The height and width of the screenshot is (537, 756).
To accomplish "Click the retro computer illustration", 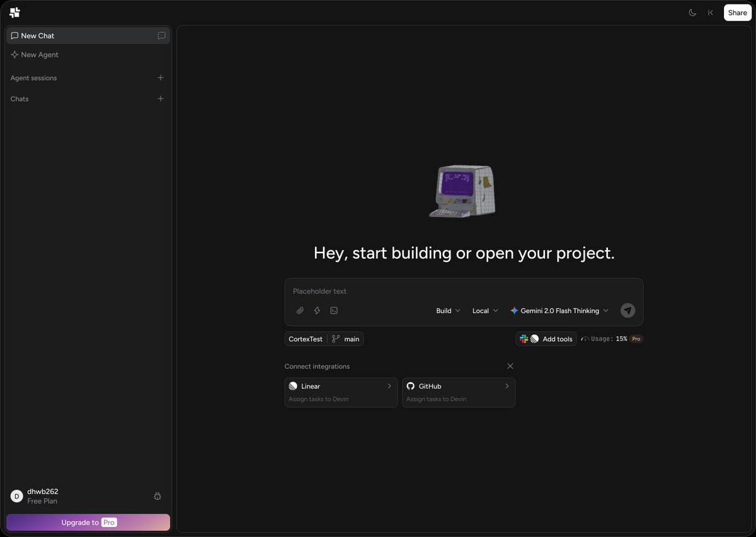I will click(462, 191).
